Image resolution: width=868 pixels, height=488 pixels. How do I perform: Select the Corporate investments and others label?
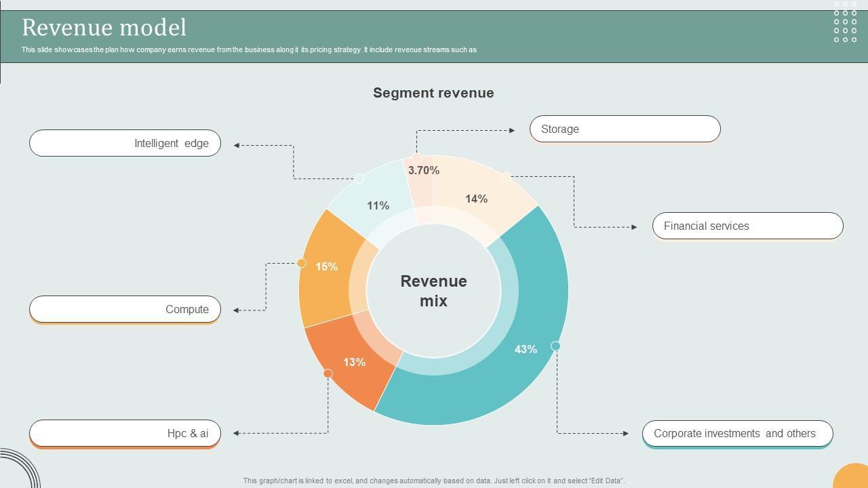click(737, 434)
